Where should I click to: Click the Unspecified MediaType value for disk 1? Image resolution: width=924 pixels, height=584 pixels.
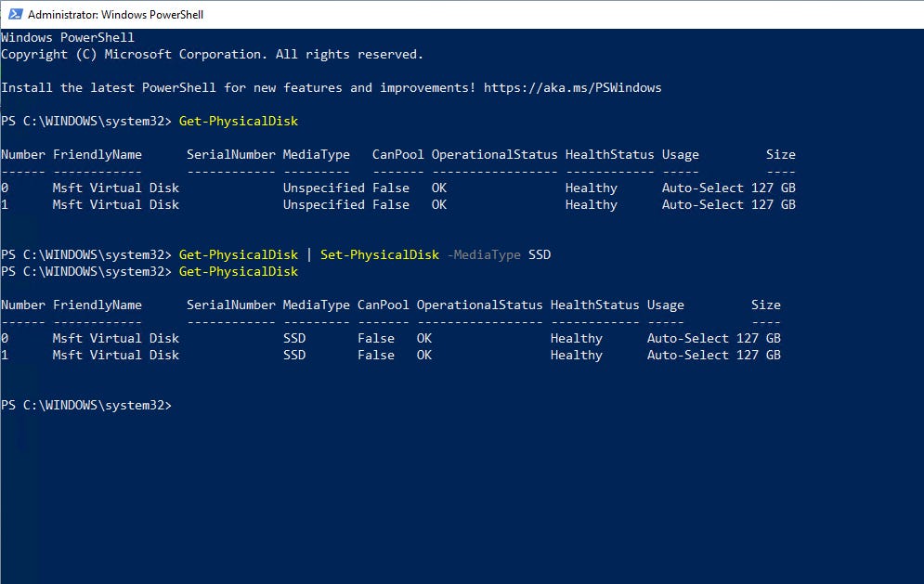pos(324,204)
